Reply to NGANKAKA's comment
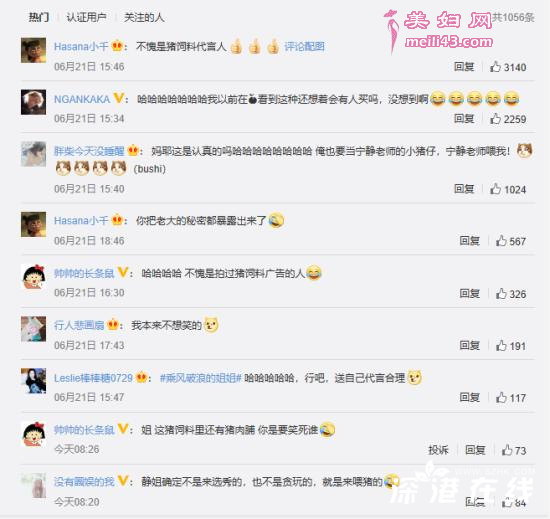Viewport: 550px width, 519px height. point(464,119)
